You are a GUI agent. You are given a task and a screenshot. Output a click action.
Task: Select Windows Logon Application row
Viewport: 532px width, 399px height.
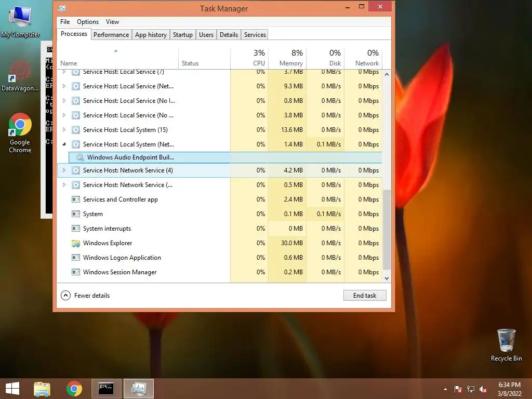click(x=220, y=258)
